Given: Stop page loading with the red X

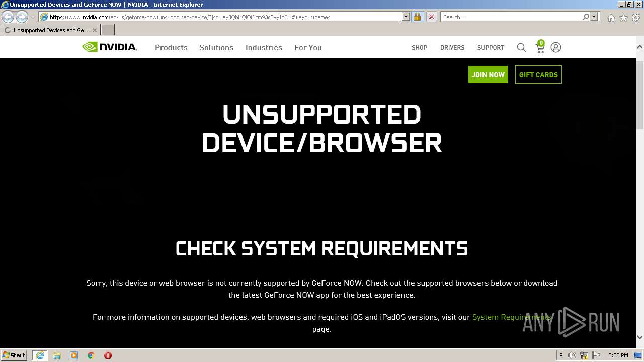Looking at the screenshot, I should (431, 17).
